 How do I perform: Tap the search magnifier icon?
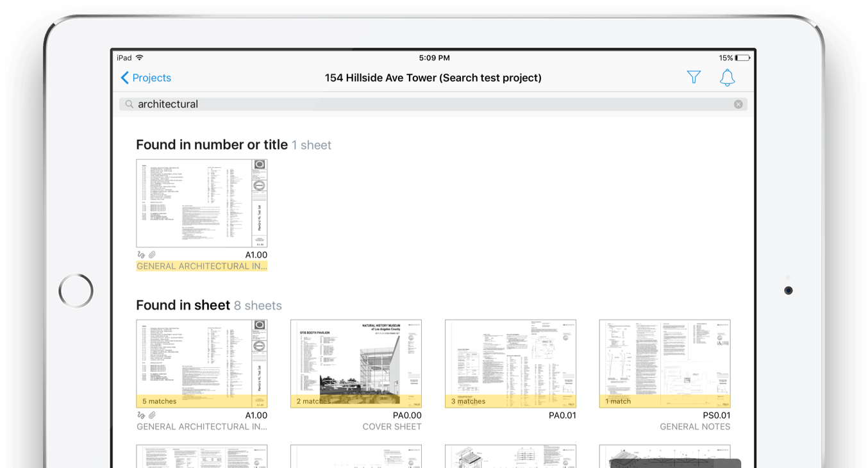coord(129,104)
